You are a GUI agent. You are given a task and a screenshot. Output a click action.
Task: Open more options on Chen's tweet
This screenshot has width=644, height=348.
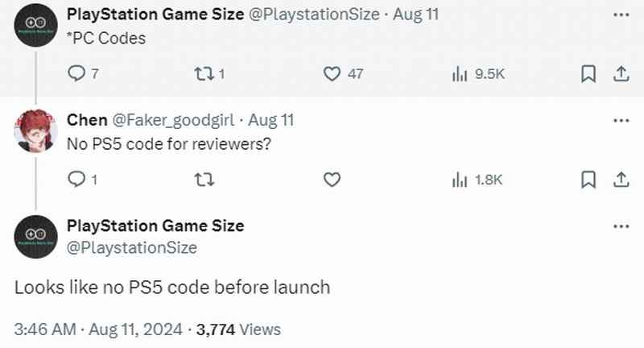(621, 120)
